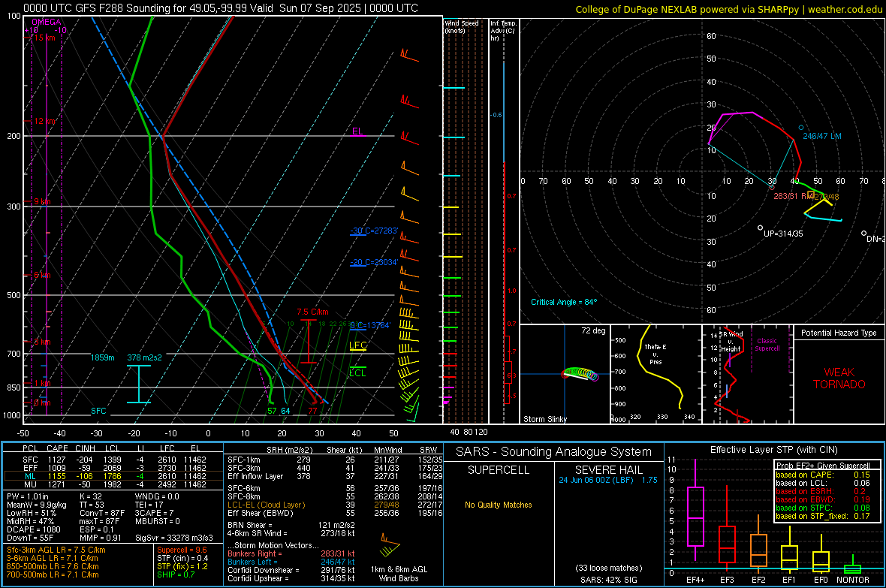Click the red 'Bunkers Right = 283/31 kt' line
The width and height of the screenshot is (886, 588).
click(x=291, y=553)
